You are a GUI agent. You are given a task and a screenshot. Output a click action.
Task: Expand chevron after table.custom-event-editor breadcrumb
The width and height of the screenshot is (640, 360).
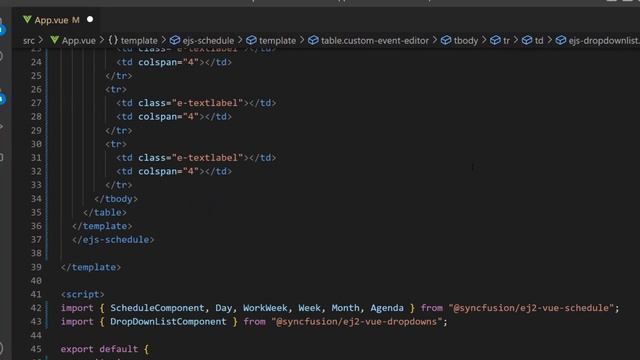pyautogui.click(x=435, y=40)
